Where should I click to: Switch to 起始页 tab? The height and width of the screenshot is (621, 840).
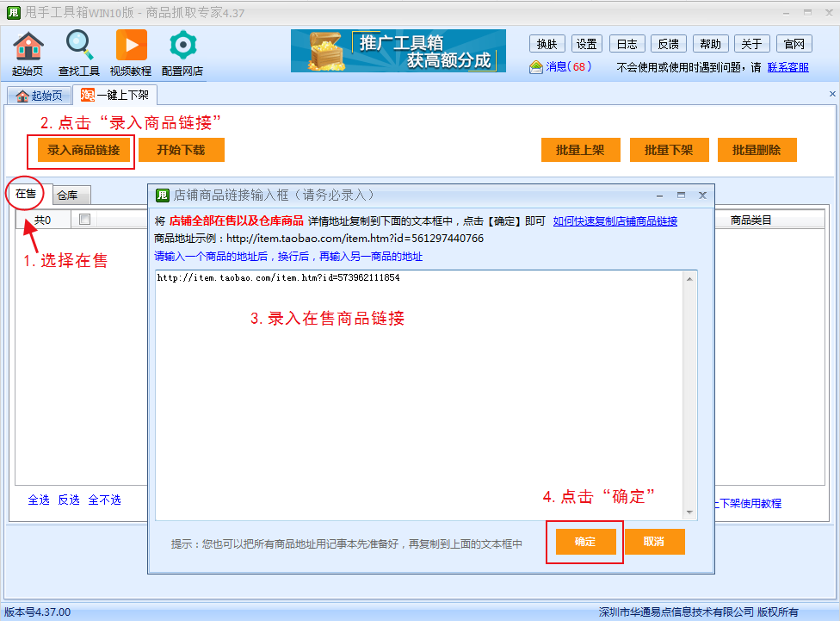[x=39, y=96]
